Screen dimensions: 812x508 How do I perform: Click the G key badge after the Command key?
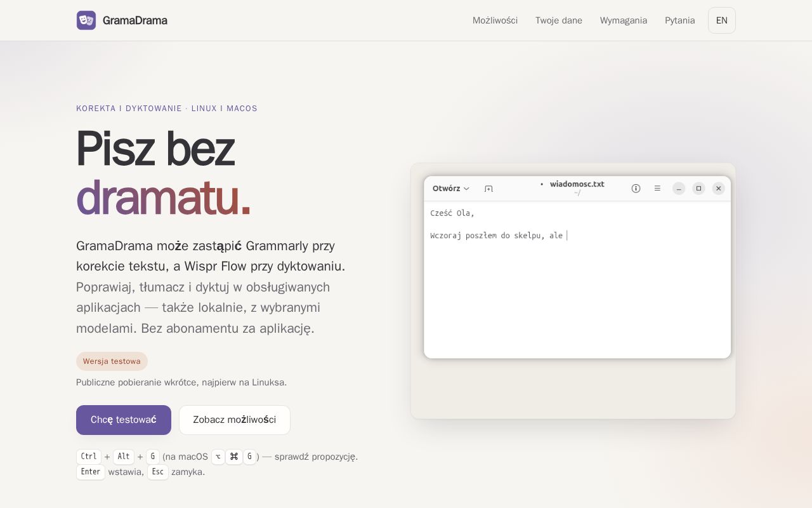tap(249, 457)
